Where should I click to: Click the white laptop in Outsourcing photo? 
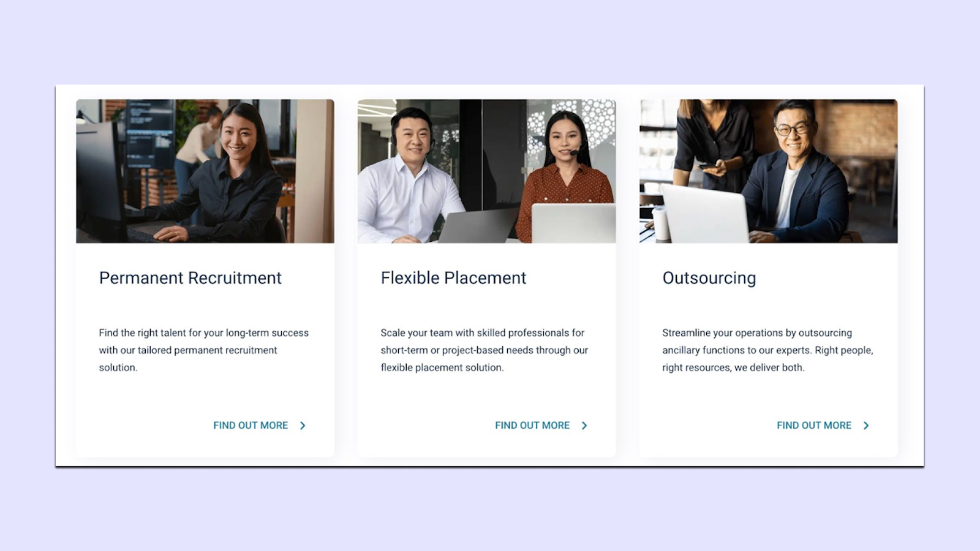pos(706,214)
